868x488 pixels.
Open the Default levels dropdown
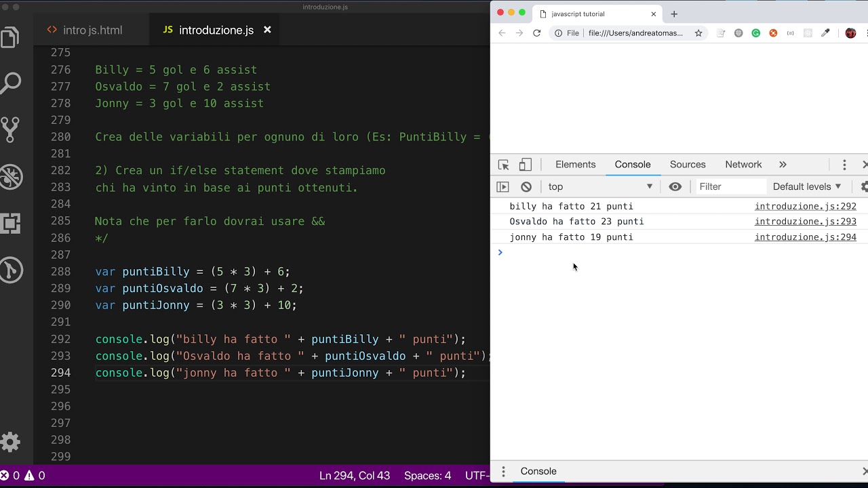coord(807,186)
